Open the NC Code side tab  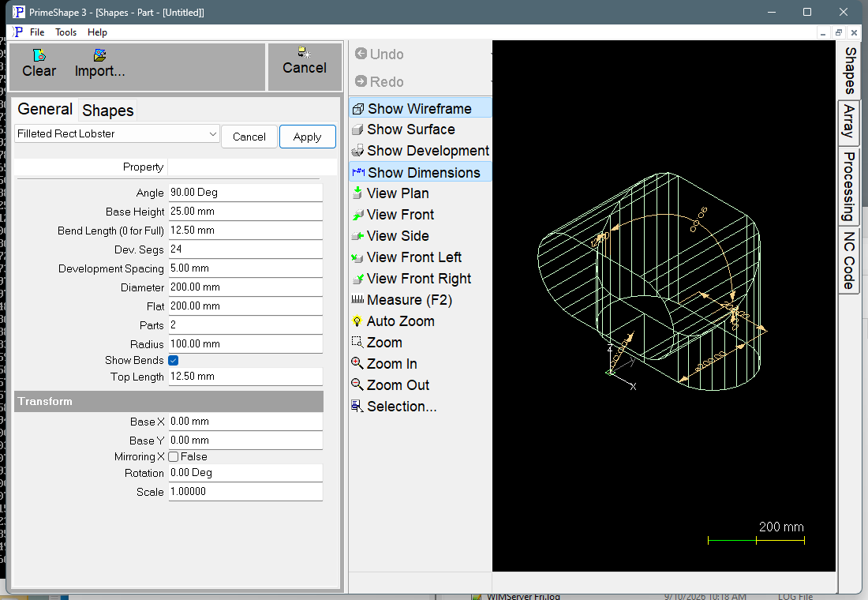point(850,260)
